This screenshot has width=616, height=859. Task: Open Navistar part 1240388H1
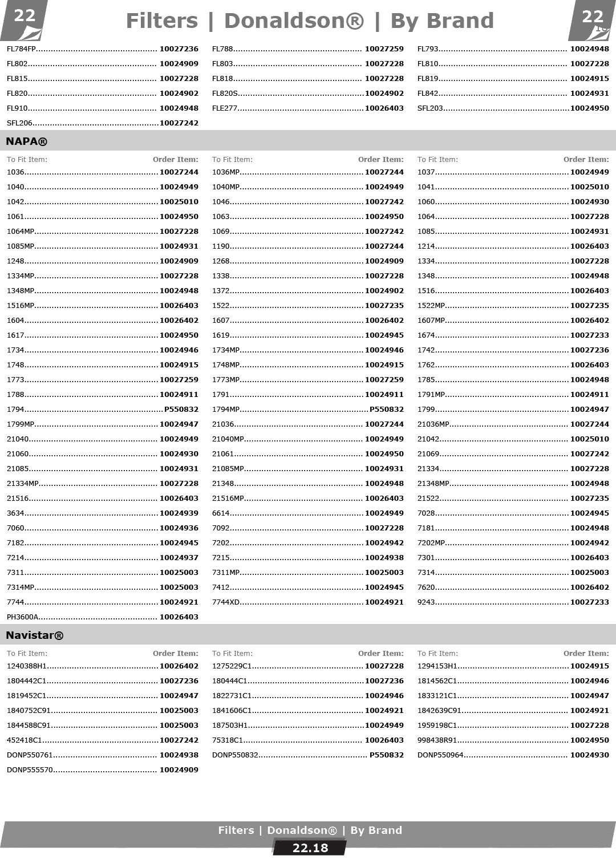coord(26,666)
